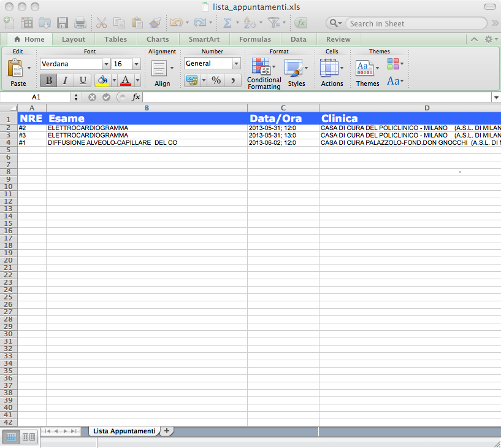Toggle underline formatting in the Font group
Screen dimensions: 501x448
tap(82, 80)
